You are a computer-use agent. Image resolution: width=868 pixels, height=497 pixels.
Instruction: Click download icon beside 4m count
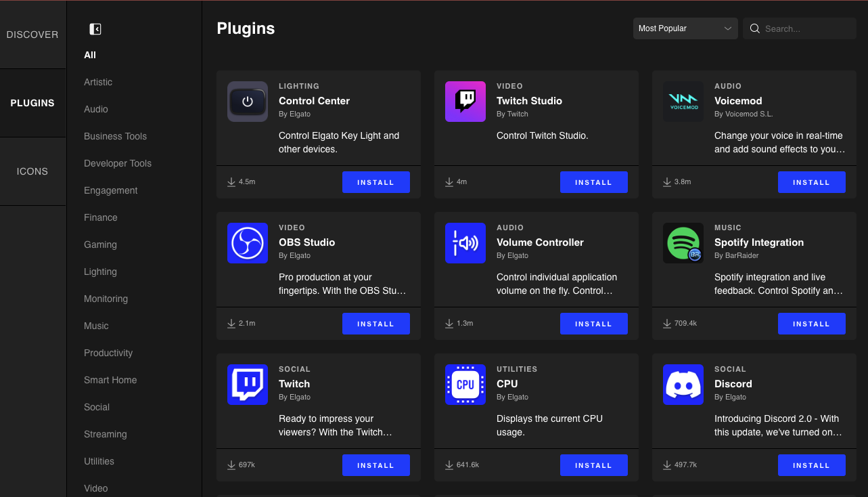coord(449,182)
